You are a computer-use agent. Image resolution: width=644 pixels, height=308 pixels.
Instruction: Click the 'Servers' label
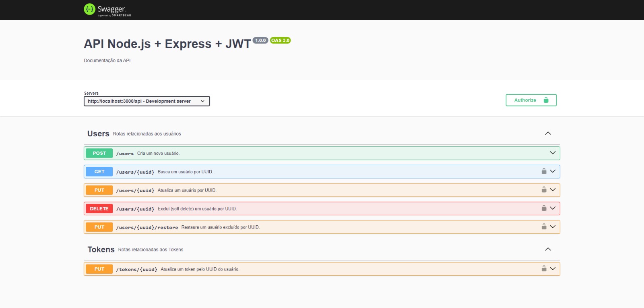click(91, 93)
